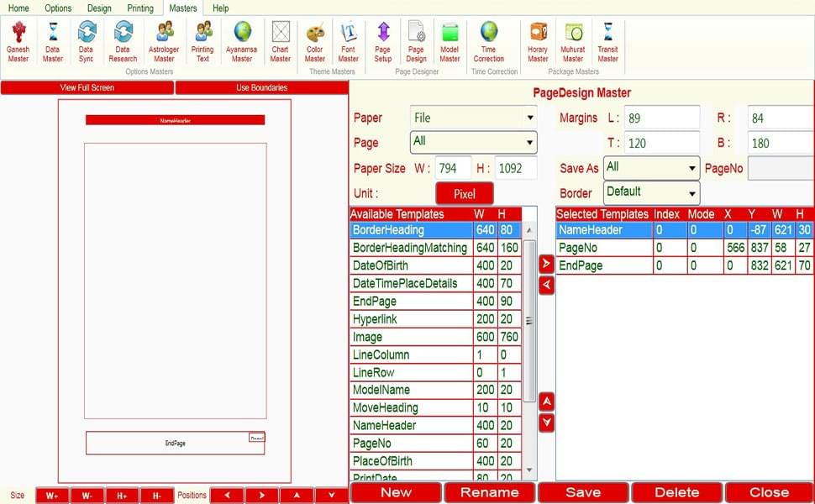This screenshot has width=815, height=504.
Task: Click paper width W field
Action: 453,168
